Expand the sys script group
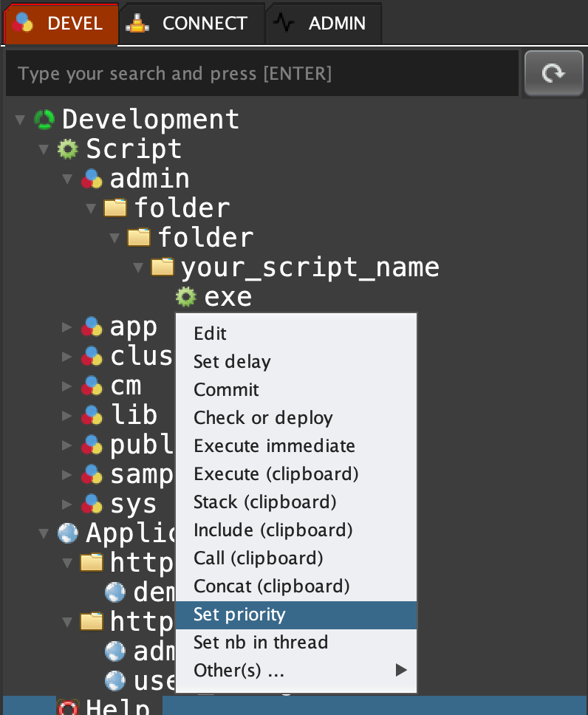The height and width of the screenshot is (715, 588). (x=67, y=504)
